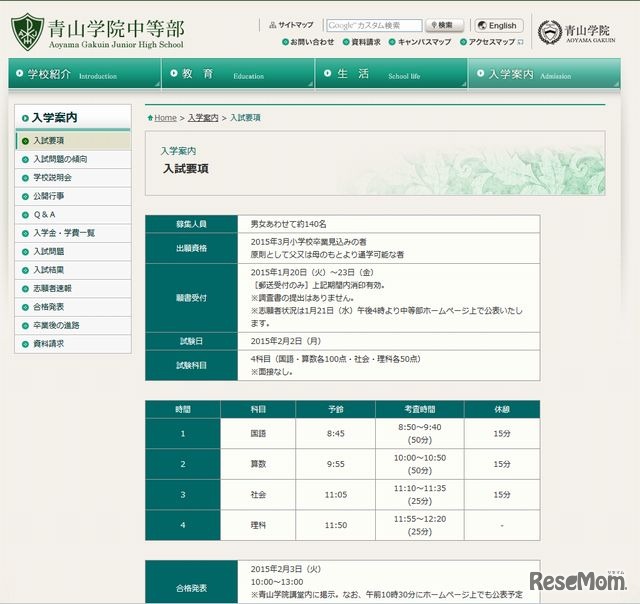Click the 考査時間 column header
This screenshot has width=640, height=604.
point(420,409)
